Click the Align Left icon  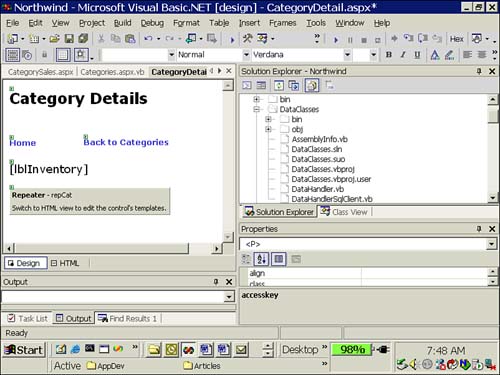467,54
